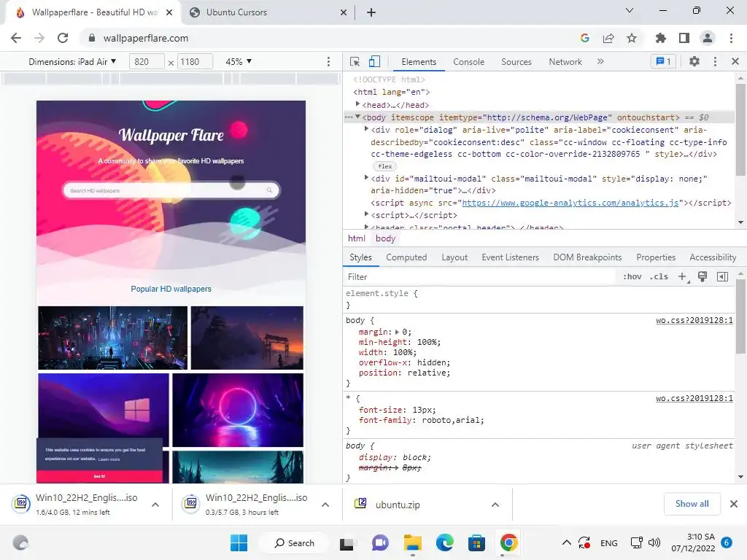This screenshot has height=560, width=747.
Task: Show more DevTools tabs chevron
Action: 600,61
